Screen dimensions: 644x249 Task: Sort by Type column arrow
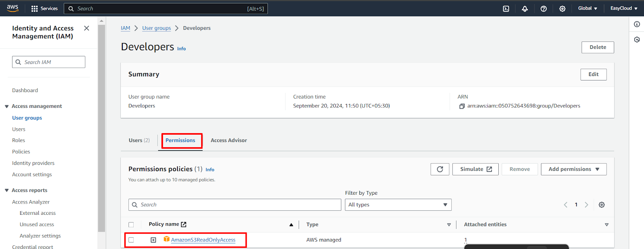449,225
